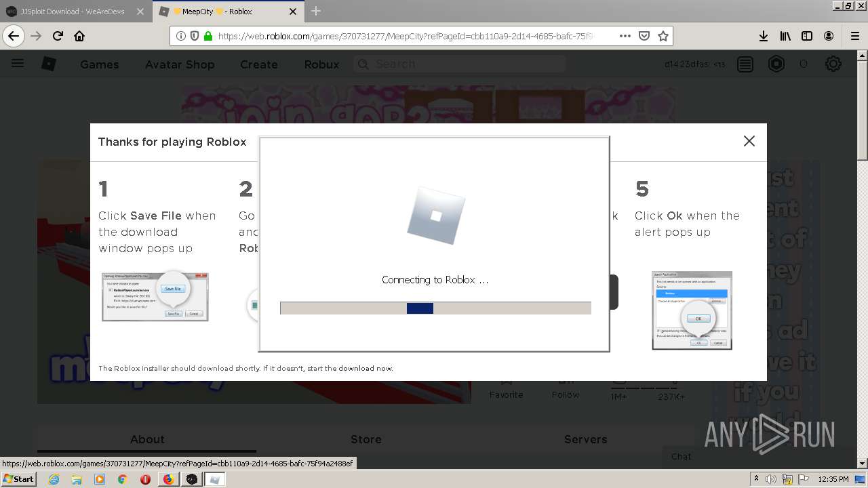Image resolution: width=868 pixels, height=488 pixels.
Task: Open Roblox settings gear
Action: (833, 64)
